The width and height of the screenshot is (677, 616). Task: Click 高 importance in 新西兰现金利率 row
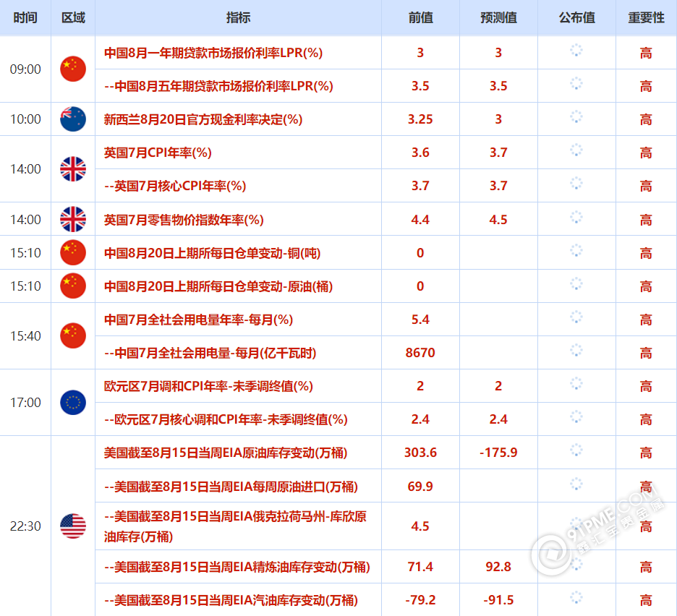pyautogui.click(x=646, y=119)
